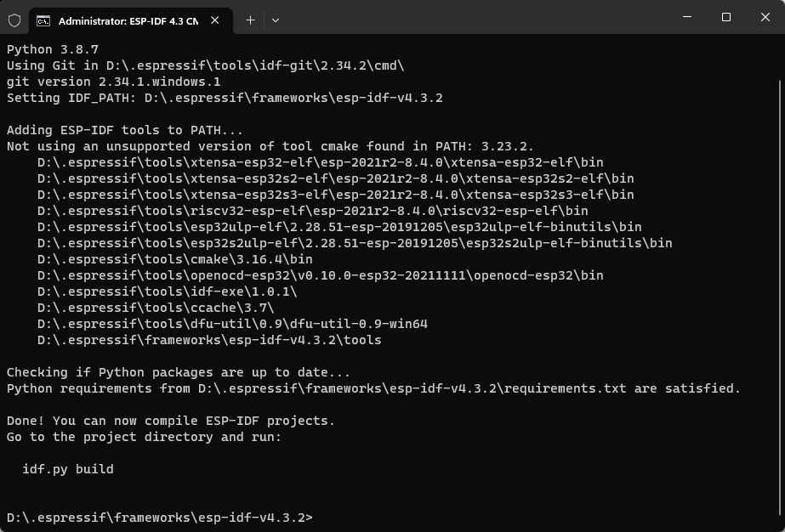Click the cmake\3.16.4\bin path line
The height and width of the screenshot is (532, 785).
174,259
